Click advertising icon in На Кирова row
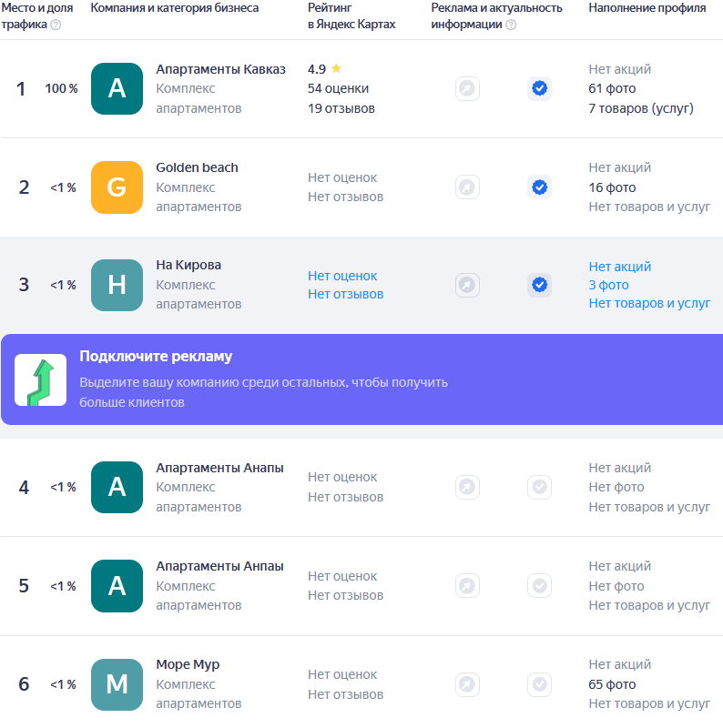Image resolution: width=723 pixels, height=728 pixels. click(x=467, y=285)
